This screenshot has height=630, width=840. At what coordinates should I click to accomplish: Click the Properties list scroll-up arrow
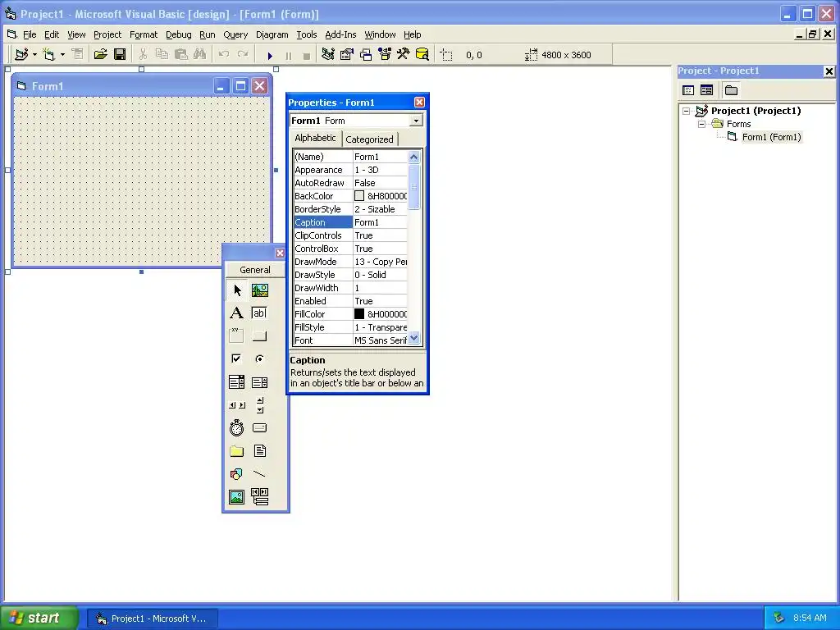(x=413, y=157)
